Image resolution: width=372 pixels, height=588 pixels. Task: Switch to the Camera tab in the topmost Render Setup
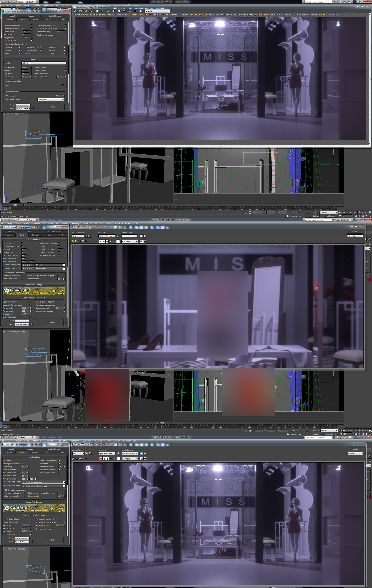coord(36,19)
